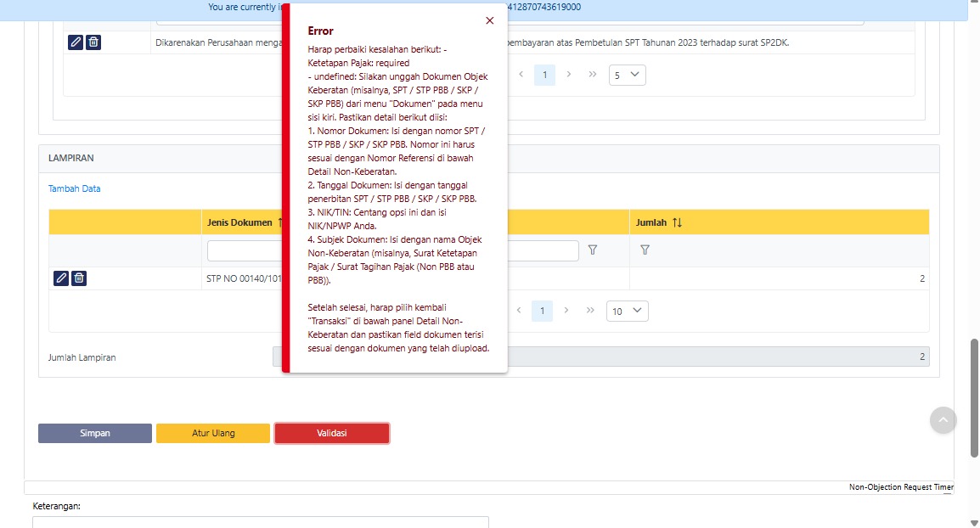Select page 1 in Lampiran paginator
Screen dimensions: 980x528
543,312
